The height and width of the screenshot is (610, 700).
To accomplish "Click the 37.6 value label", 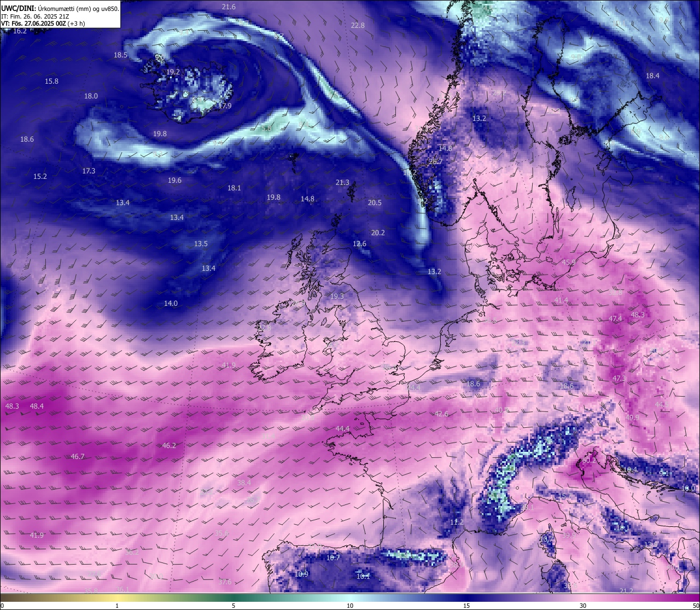I will tap(224, 582).
